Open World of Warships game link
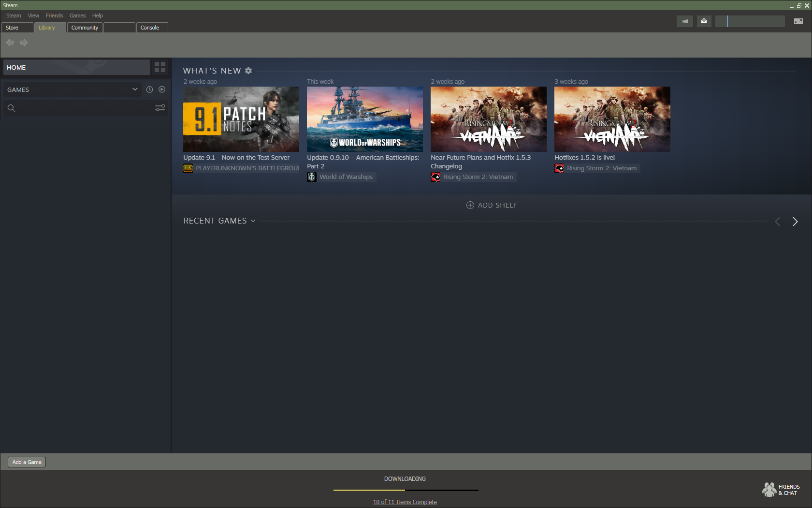This screenshot has width=812, height=508. point(346,177)
